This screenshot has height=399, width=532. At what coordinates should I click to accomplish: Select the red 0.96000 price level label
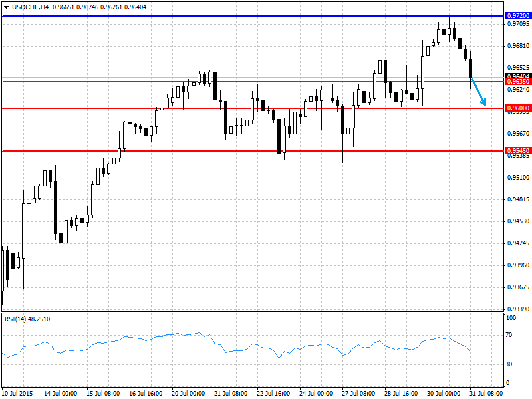click(x=518, y=108)
